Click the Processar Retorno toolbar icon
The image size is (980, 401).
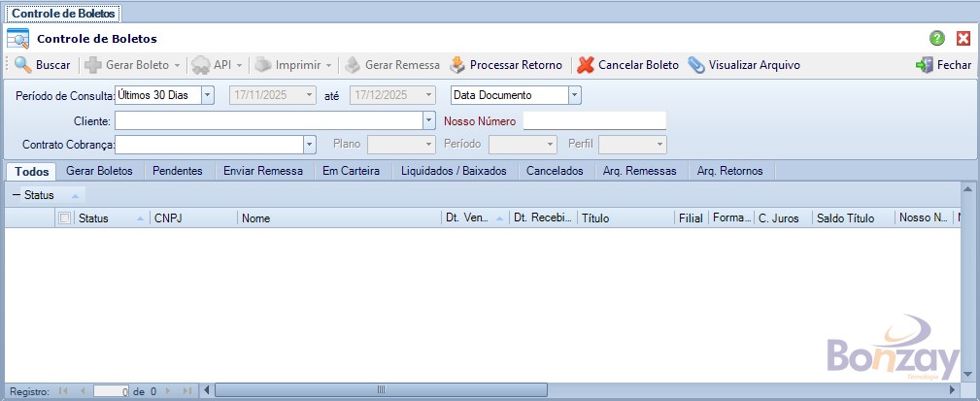coord(457,65)
